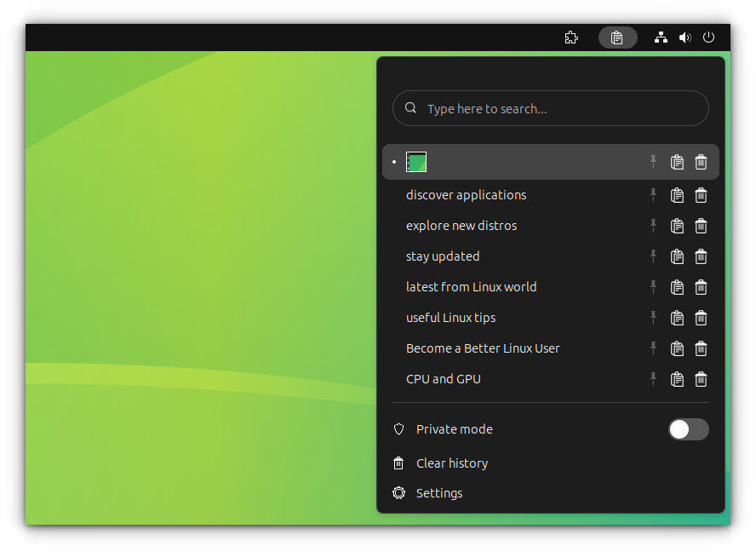Toggle the Private mode switch
The image size is (756, 552).
(688, 429)
